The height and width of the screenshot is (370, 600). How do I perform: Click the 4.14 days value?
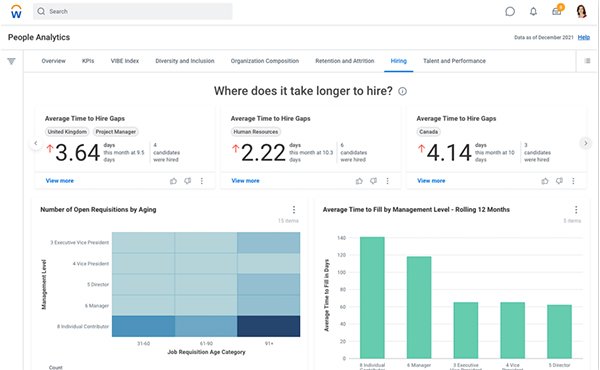click(x=449, y=153)
